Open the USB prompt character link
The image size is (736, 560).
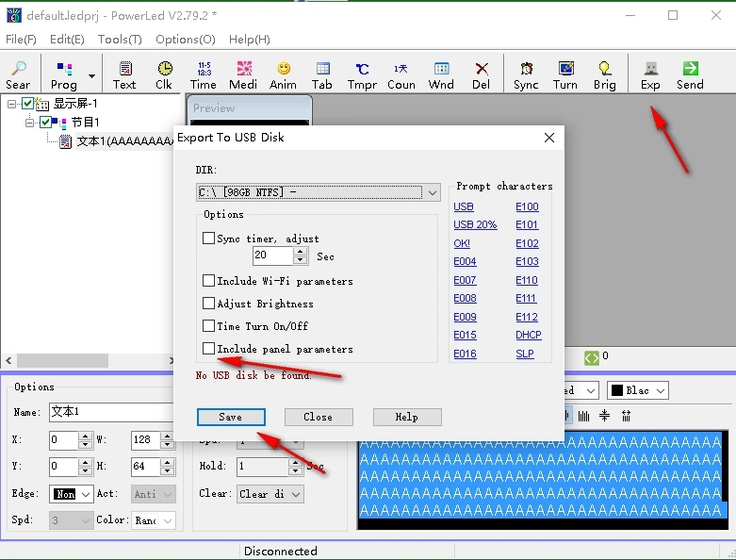point(464,206)
